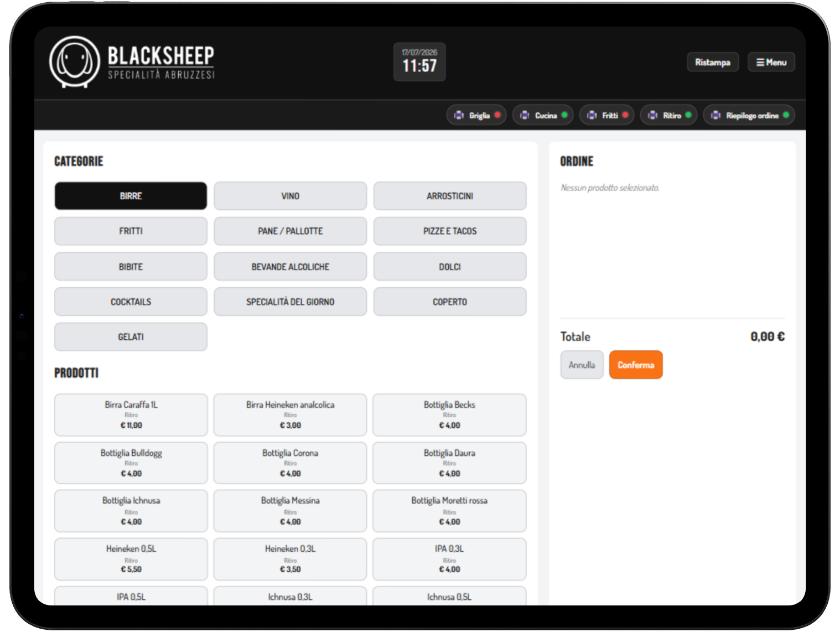This screenshot has height=632, width=840.
Task: Click the Annulla button
Action: click(582, 365)
